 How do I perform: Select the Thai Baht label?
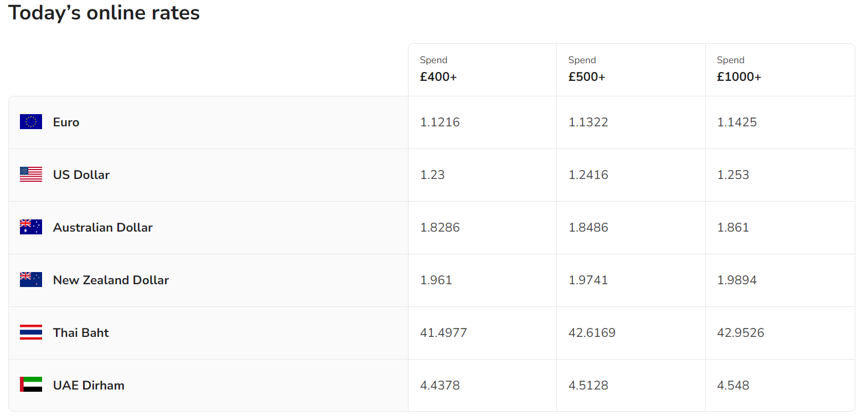coord(81,333)
